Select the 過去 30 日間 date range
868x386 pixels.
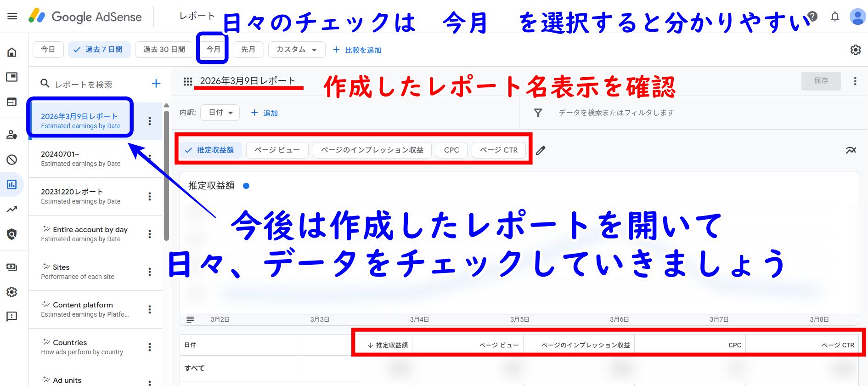[x=164, y=49]
